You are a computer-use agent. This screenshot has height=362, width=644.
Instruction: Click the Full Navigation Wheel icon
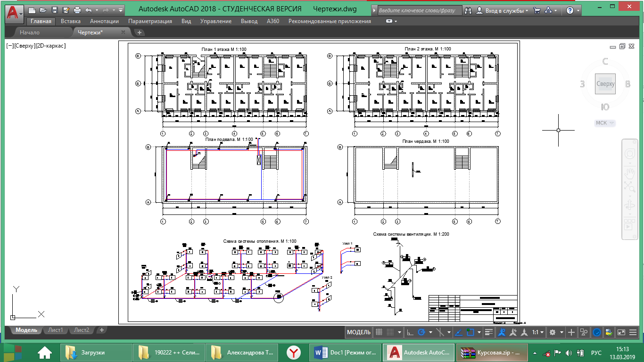[630, 154]
